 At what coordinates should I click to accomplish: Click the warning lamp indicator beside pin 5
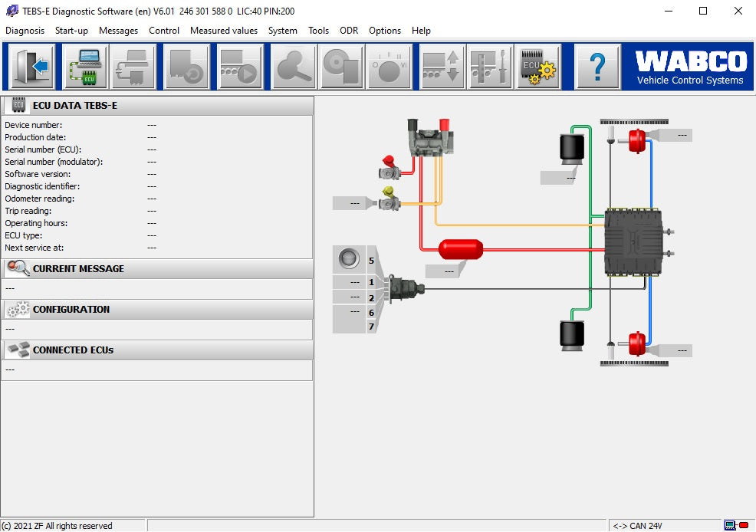click(x=349, y=258)
